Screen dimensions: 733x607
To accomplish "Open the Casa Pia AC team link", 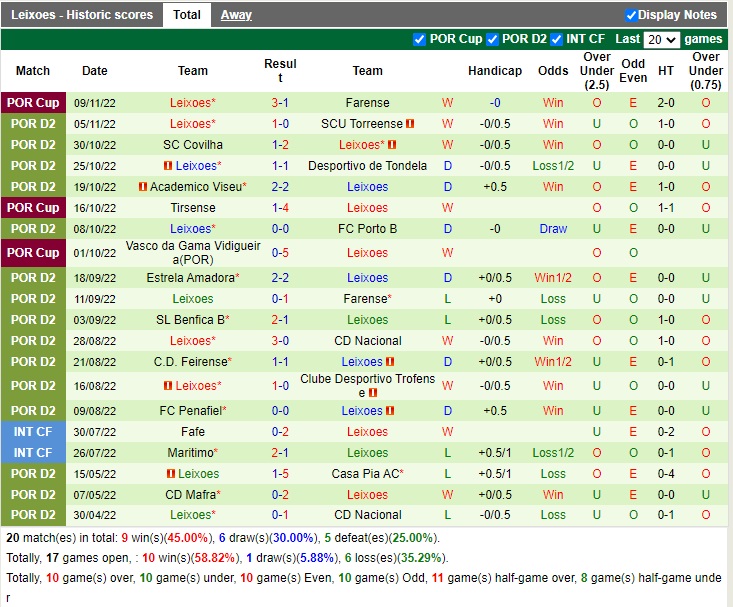I will [365, 474].
